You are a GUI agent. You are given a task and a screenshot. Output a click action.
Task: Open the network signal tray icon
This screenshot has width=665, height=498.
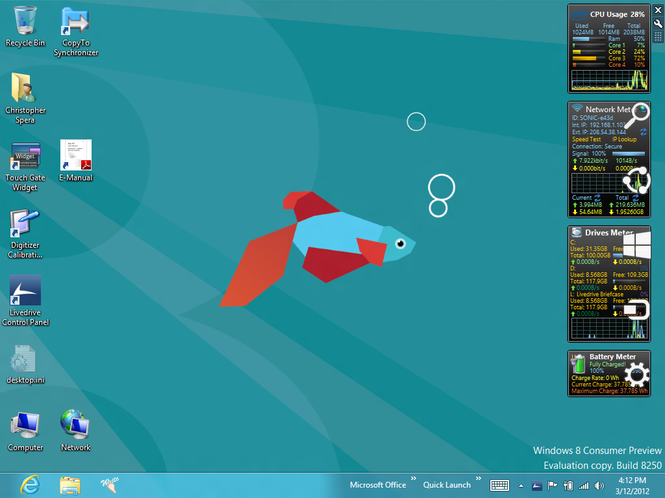click(x=584, y=486)
